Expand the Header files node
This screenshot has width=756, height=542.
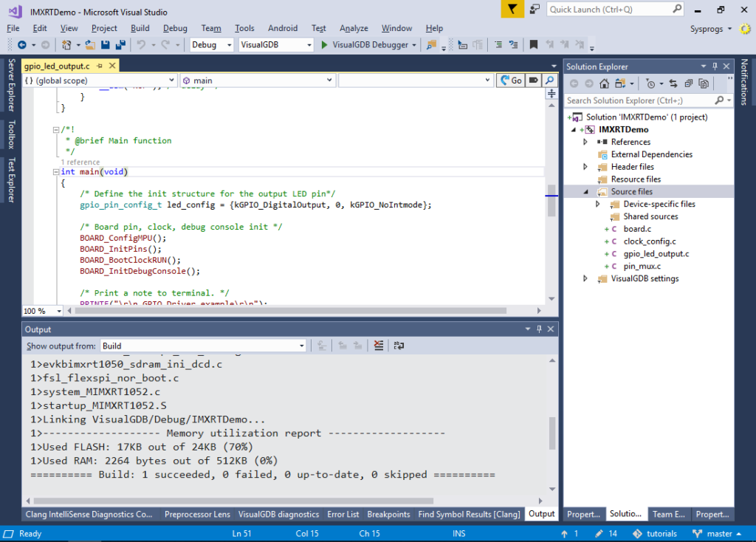coord(585,167)
